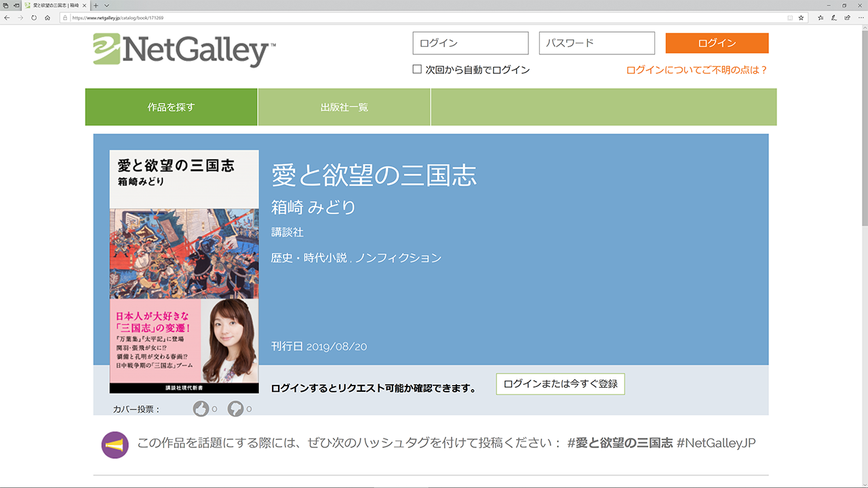
Task: Click the orange ログイン button
Action: [717, 43]
